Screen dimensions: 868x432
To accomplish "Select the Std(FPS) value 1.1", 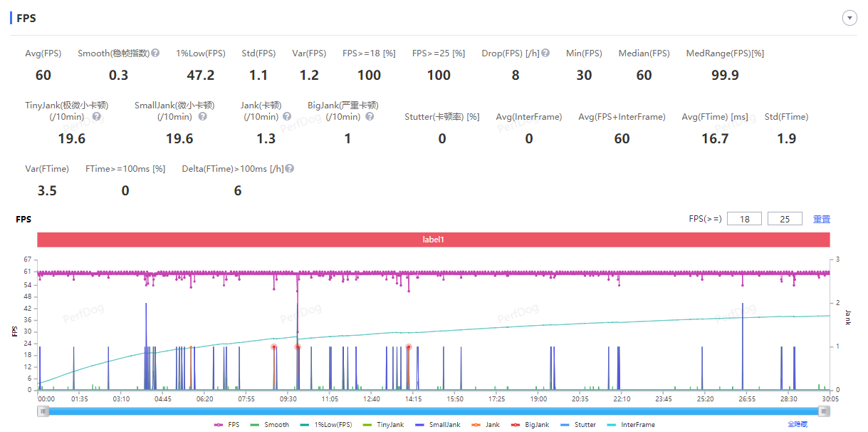I will (x=258, y=75).
